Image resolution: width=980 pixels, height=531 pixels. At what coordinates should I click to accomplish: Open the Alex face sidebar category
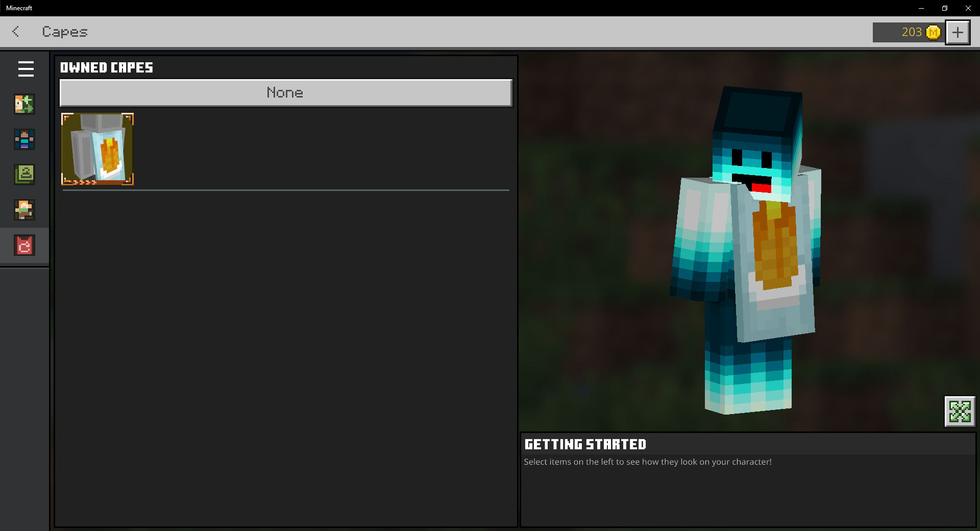[24, 104]
